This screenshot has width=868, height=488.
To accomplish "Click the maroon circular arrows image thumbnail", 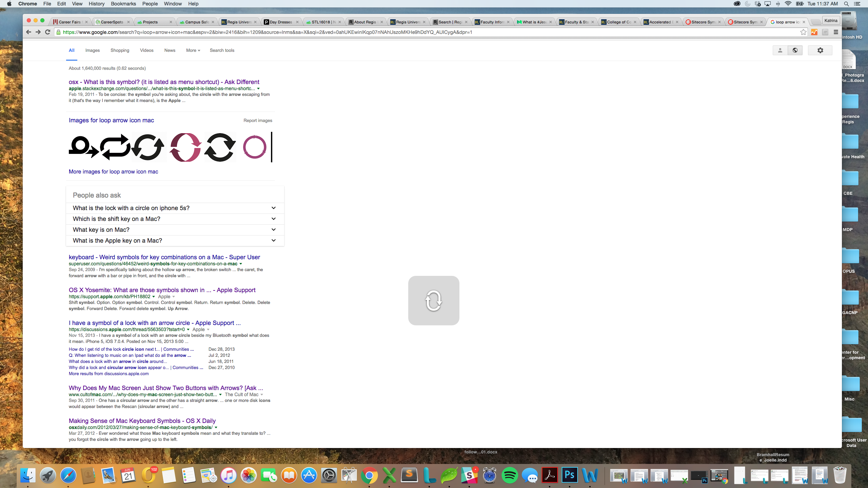I will [185, 147].
